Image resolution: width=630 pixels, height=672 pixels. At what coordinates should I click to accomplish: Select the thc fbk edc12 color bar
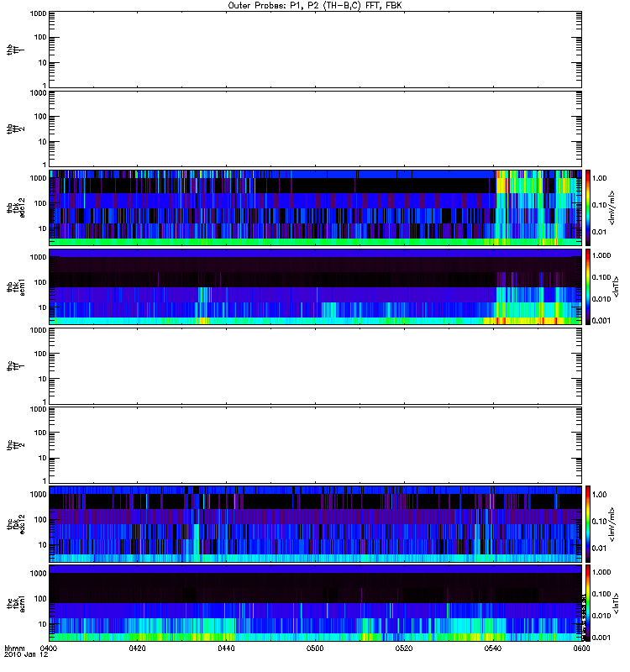click(588, 523)
